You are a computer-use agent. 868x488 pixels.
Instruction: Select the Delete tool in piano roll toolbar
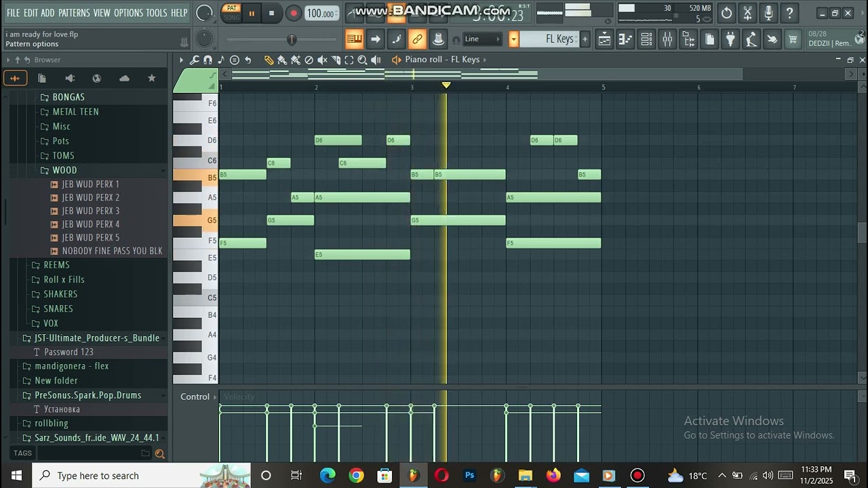[x=309, y=60]
